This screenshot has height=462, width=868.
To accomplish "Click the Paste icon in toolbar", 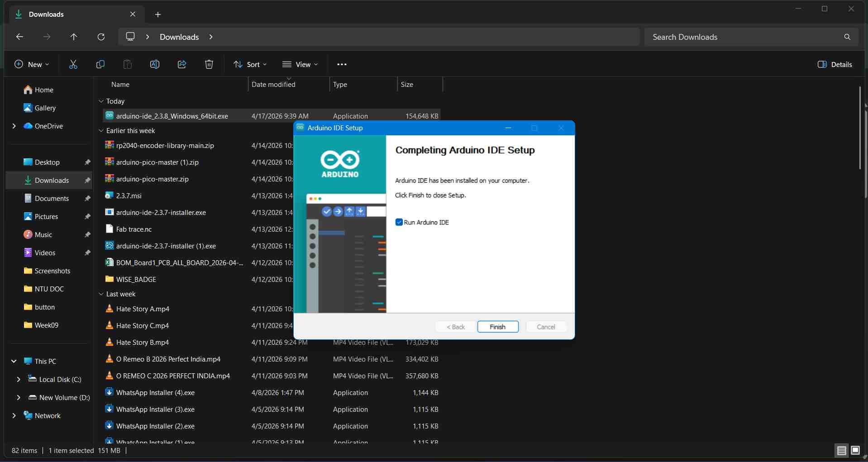I will point(128,64).
